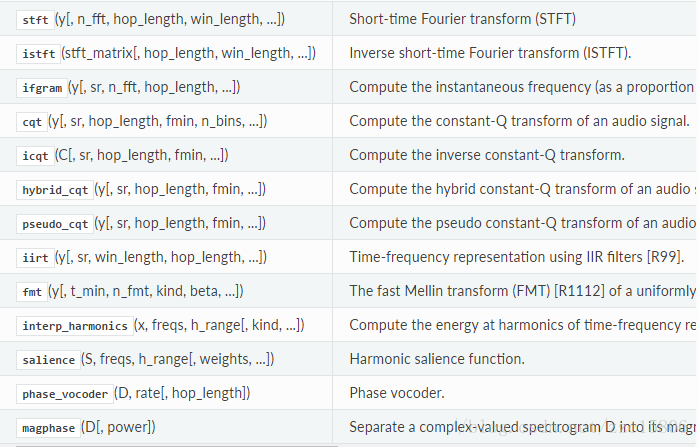Image resolution: width=699 pixels, height=447 pixels.
Task: Open the iirt function link
Action: pos(34,257)
